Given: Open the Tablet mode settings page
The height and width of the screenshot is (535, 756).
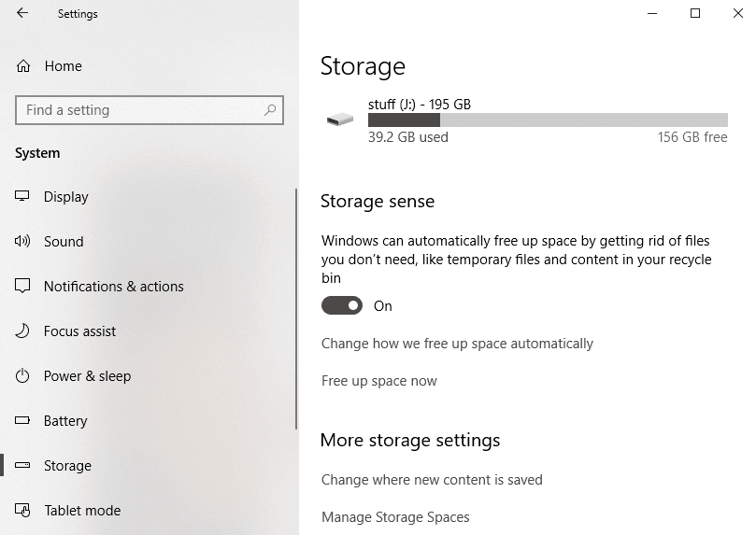Looking at the screenshot, I should 82,511.
